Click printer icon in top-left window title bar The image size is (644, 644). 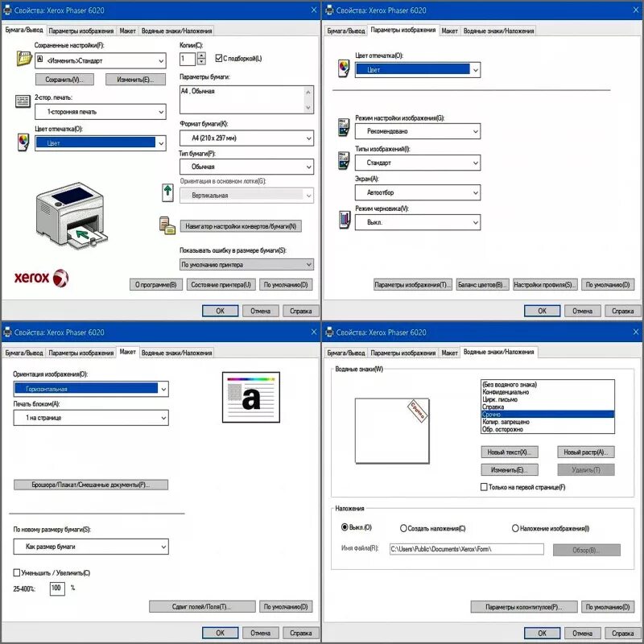[7, 10]
